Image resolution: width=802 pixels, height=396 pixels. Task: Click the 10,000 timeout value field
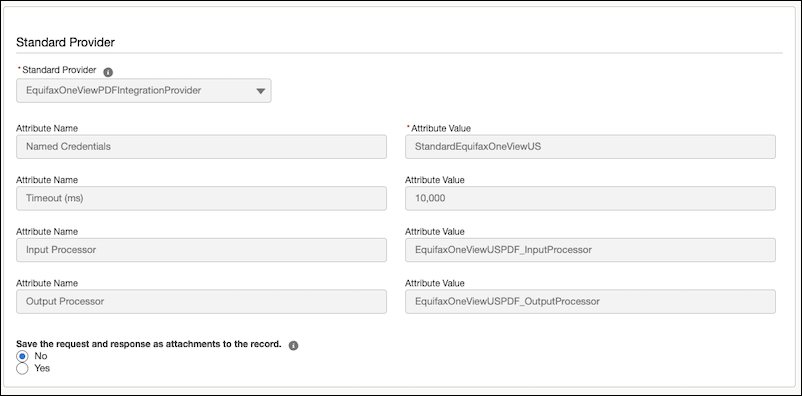[x=590, y=199]
